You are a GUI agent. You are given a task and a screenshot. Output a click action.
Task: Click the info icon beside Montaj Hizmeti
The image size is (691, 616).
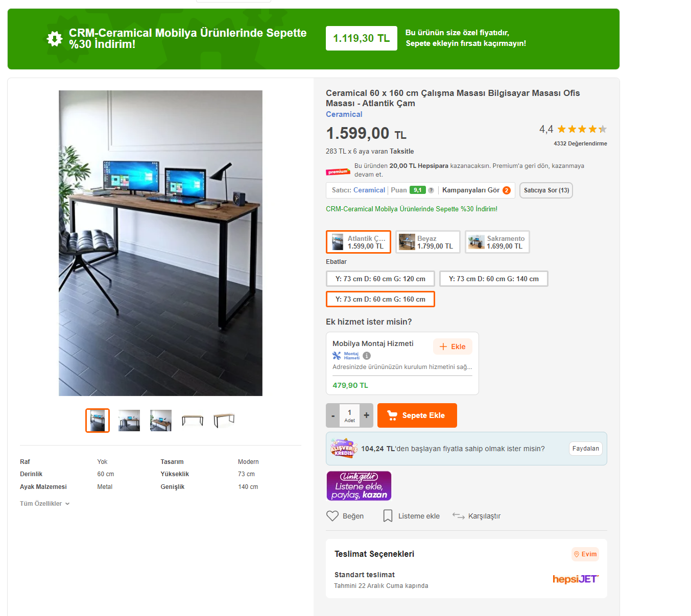point(367,356)
